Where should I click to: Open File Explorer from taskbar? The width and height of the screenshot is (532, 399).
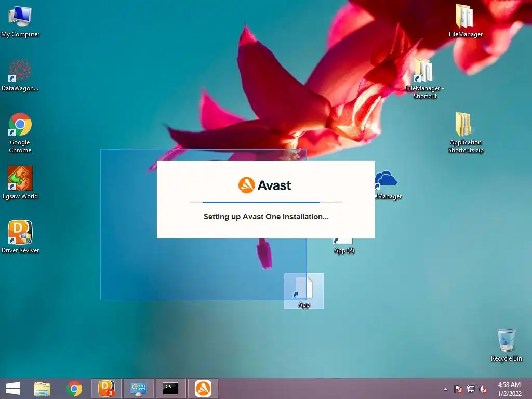tap(42, 389)
